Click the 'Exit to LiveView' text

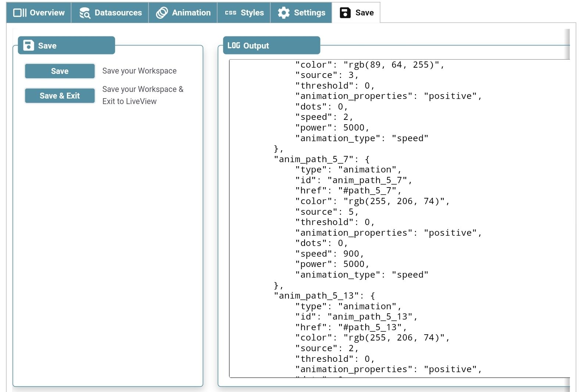[x=129, y=101]
